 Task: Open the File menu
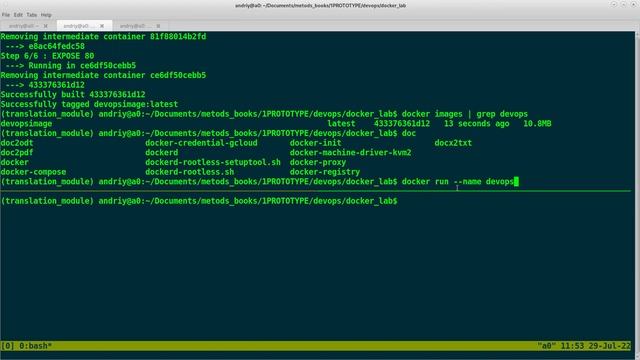click(x=6, y=15)
